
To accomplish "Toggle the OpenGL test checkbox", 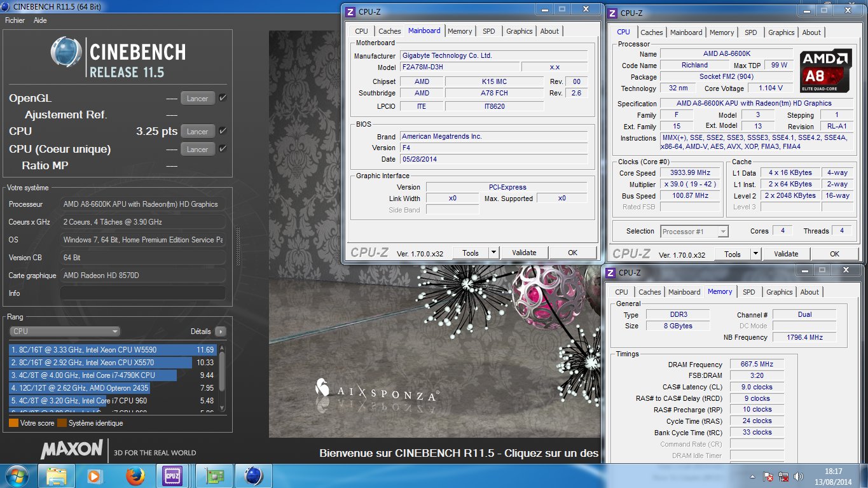I will (223, 98).
